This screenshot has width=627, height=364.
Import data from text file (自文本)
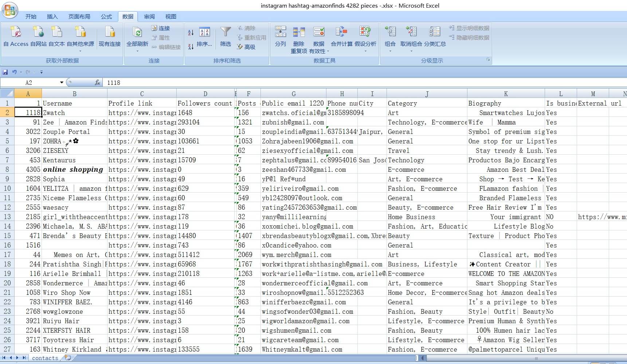click(57, 36)
